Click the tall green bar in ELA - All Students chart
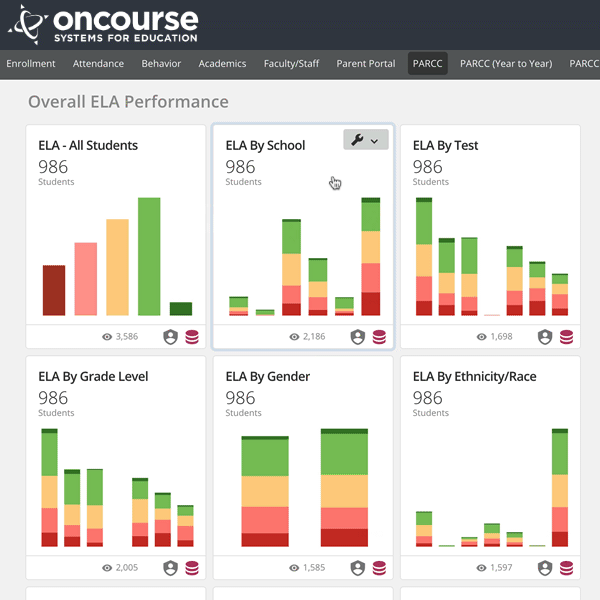The image size is (600, 600). [149, 256]
